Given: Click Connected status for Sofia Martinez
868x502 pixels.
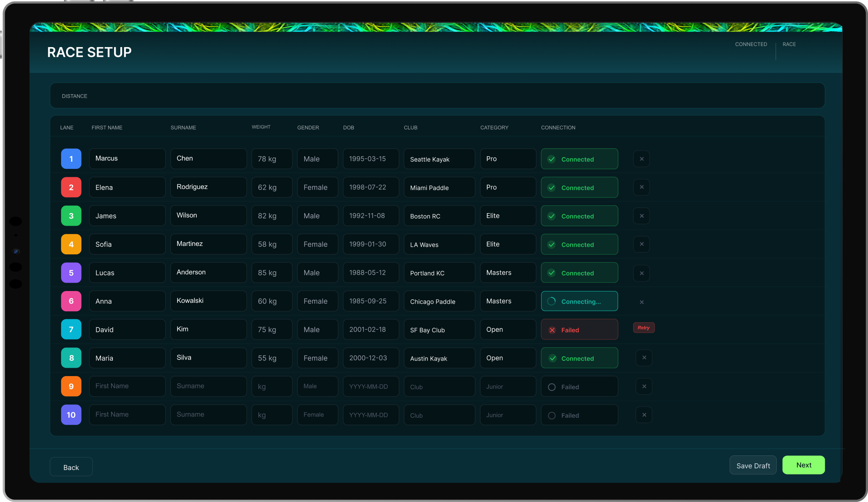Looking at the screenshot, I should tap(579, 244).
